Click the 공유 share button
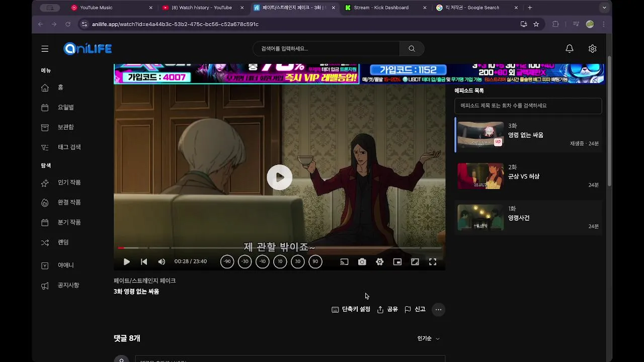Image resolution: width=644 pixels, height=362 pixels. click(x=387, y=310)
